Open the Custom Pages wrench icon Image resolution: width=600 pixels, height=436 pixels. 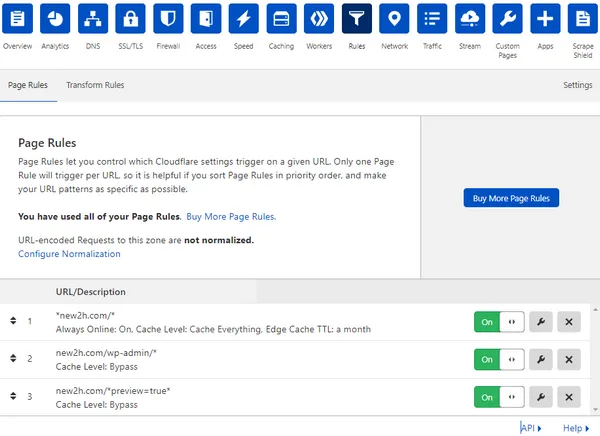click(507, 18)
